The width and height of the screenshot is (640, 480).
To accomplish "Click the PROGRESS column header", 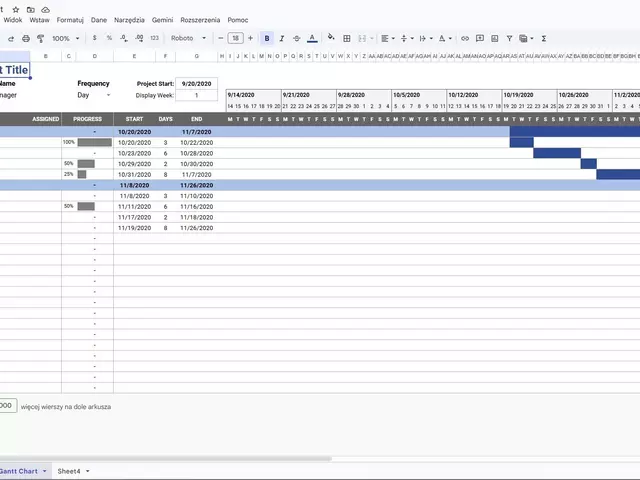I will click(x=87, y=119).
